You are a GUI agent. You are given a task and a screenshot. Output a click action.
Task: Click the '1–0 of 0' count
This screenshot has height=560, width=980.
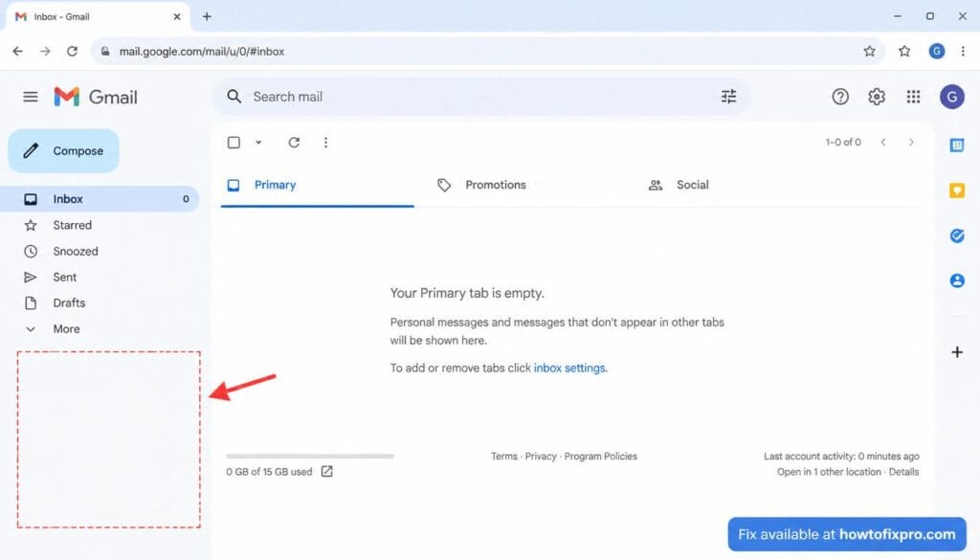tap(843, 142)
